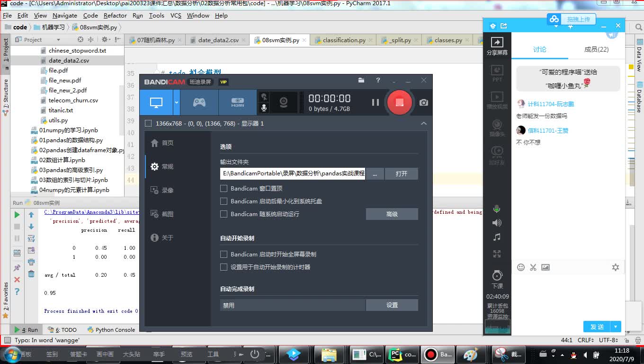The image size is (644, 364).
Task: Pin Run tab with pin icon
Action: 17,268
